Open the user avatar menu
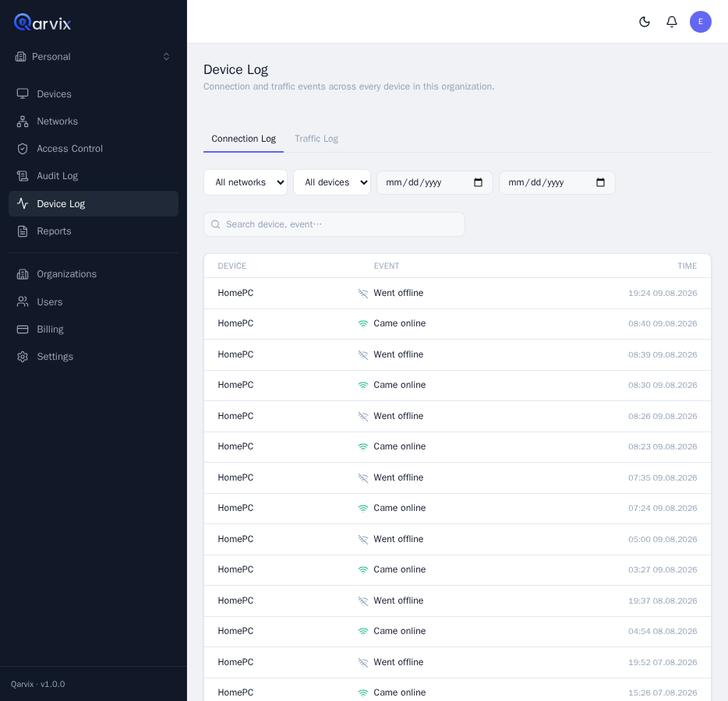728x701 pixels. click(x=700, y=22)
